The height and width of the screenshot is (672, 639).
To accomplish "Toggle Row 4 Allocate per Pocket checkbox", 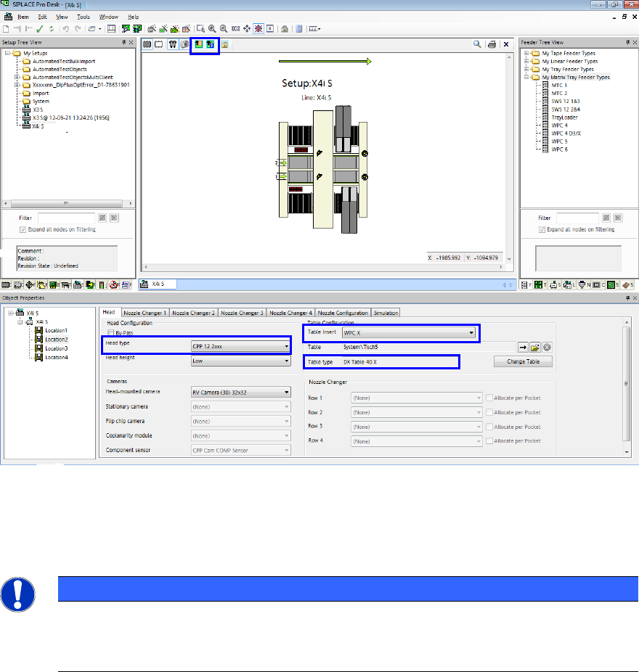I will coord(489,441).
